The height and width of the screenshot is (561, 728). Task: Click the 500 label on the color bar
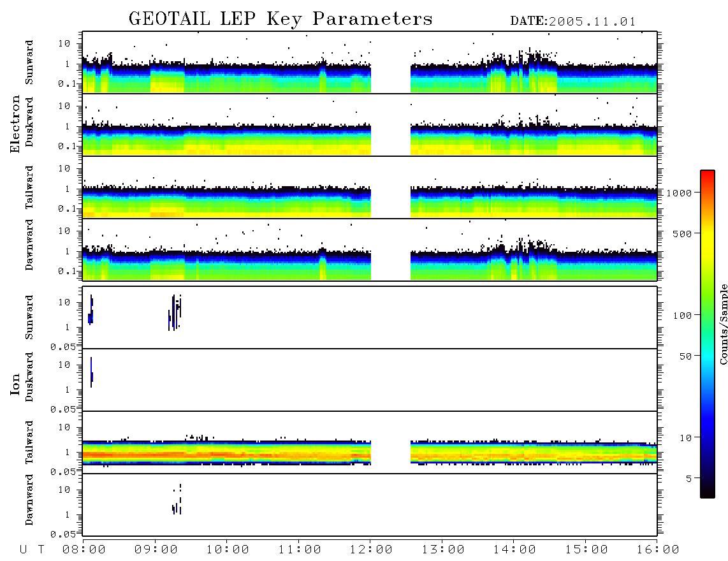coord(683,233)
